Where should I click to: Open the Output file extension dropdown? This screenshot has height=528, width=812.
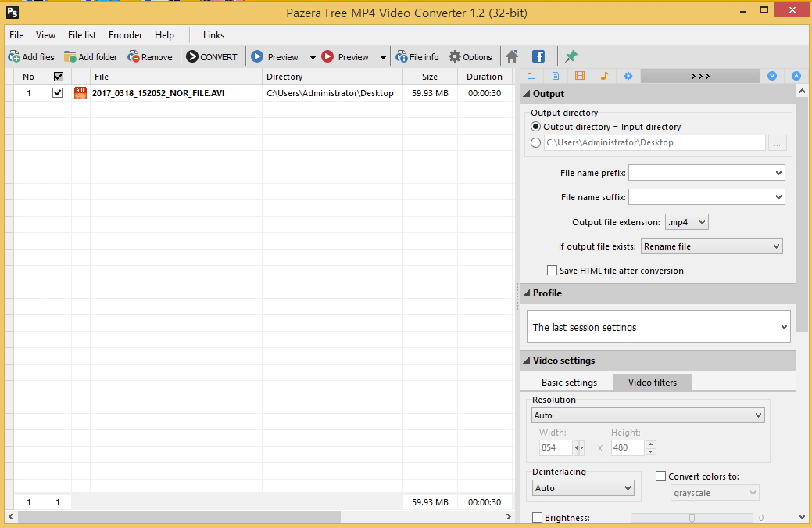(x=686, y=222)
